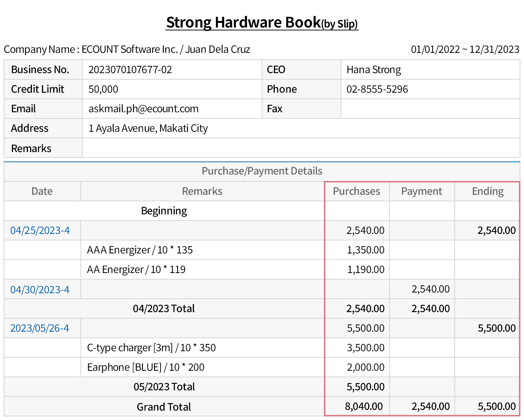This screenshot has height=420, width=524.
Task: Click the Ending column header
Action: pos(487,192)
